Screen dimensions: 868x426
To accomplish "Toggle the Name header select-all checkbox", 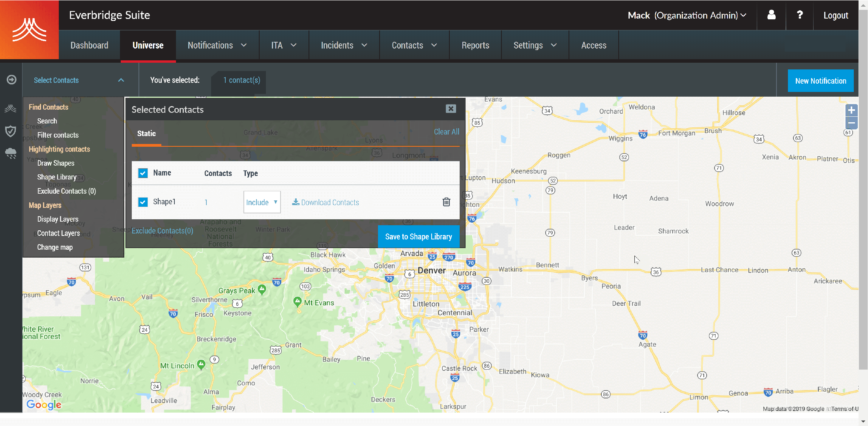I will [143, 173].
